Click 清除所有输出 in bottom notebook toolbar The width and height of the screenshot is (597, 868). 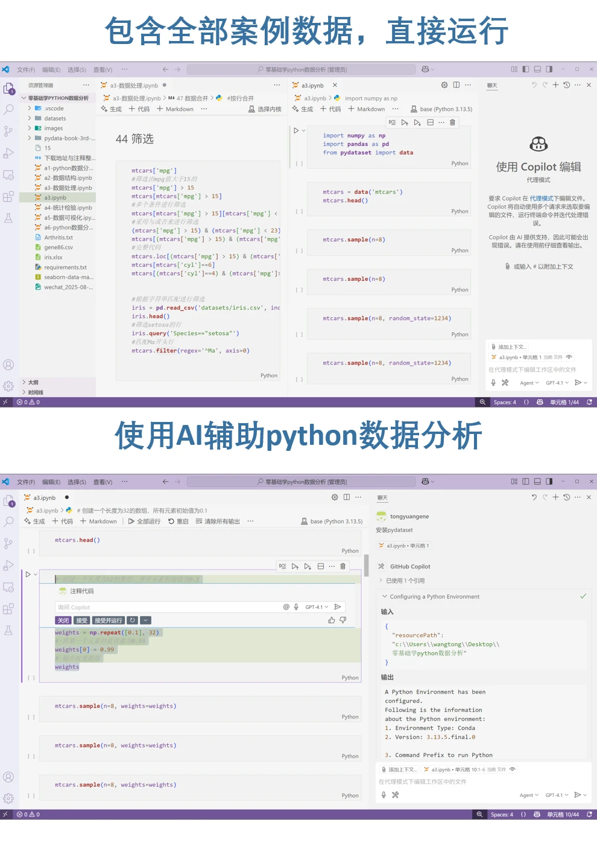point(218,521)
